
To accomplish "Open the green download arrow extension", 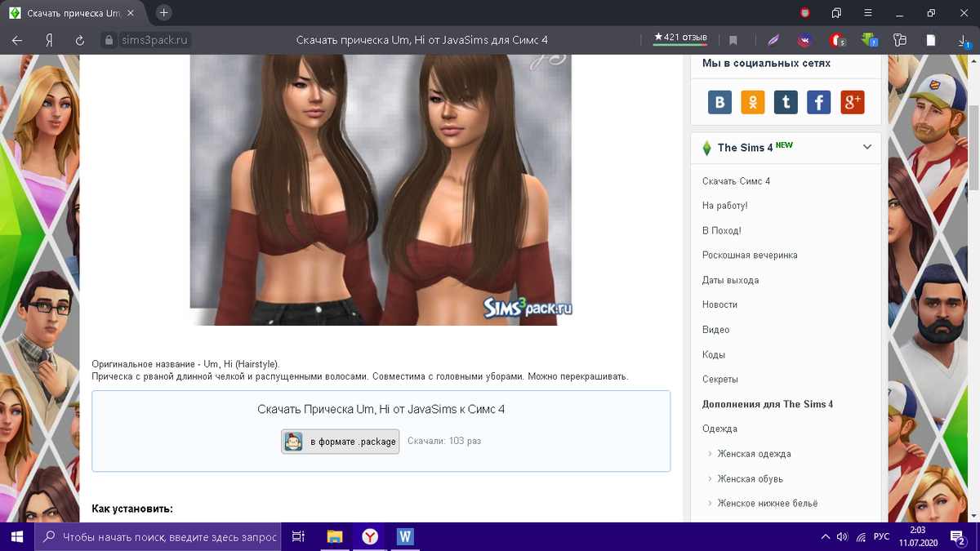I will click(x=868, y=40).
